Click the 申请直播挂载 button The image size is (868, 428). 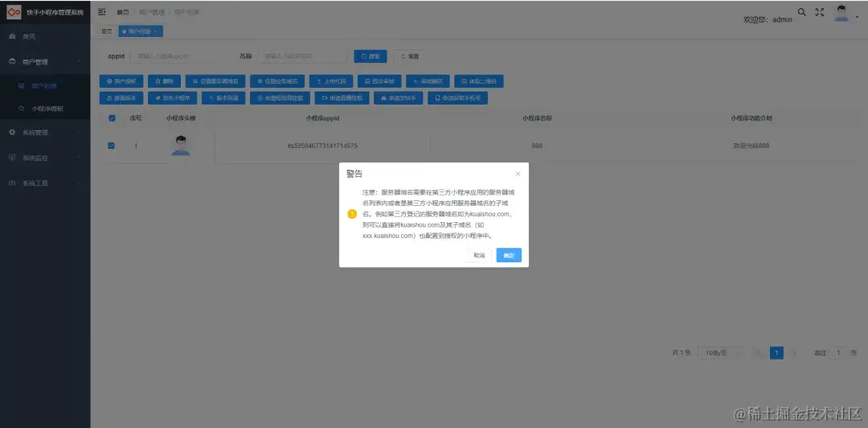(342, 97)
